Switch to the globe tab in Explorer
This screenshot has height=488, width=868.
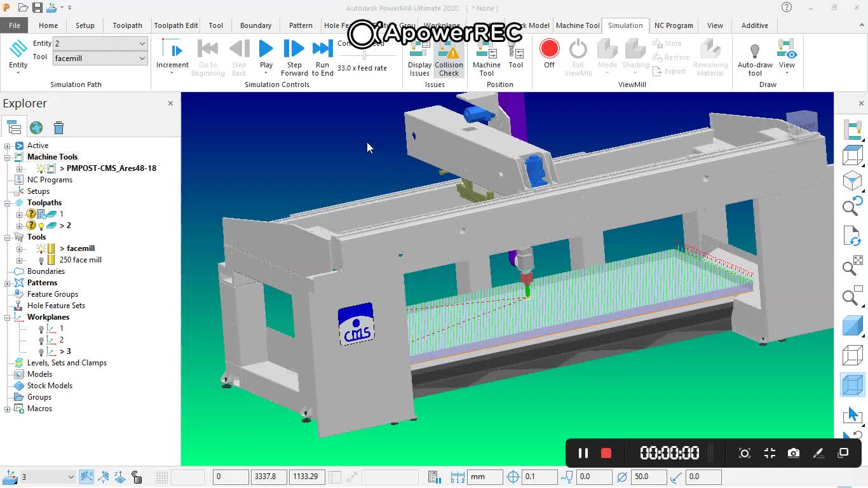click(x=36, y=128)
